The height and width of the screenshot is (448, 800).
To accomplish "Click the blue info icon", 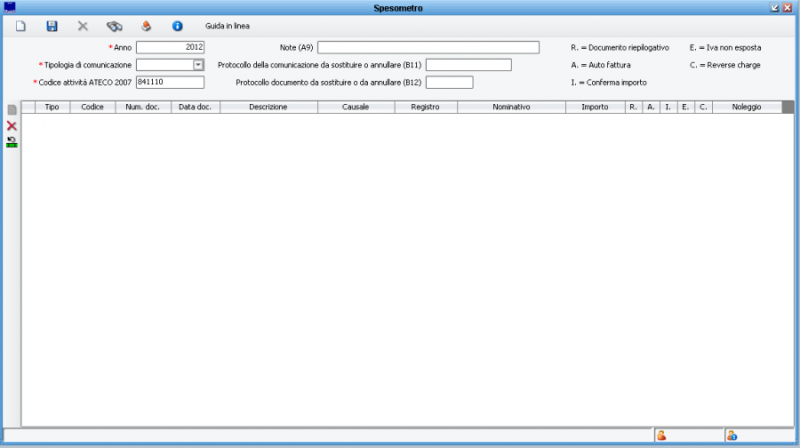I will pyautogui.click(x=177, y=26).
